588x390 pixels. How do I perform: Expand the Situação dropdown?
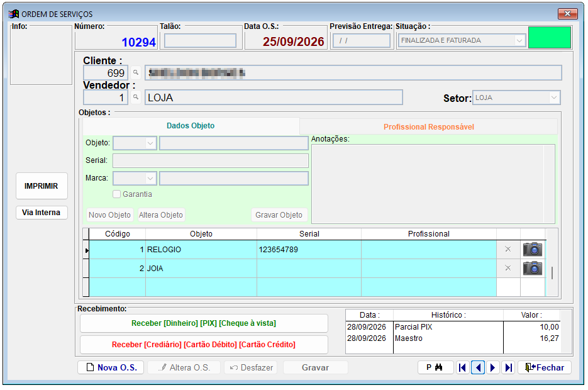pyautogui.click(x=519, y=40)
